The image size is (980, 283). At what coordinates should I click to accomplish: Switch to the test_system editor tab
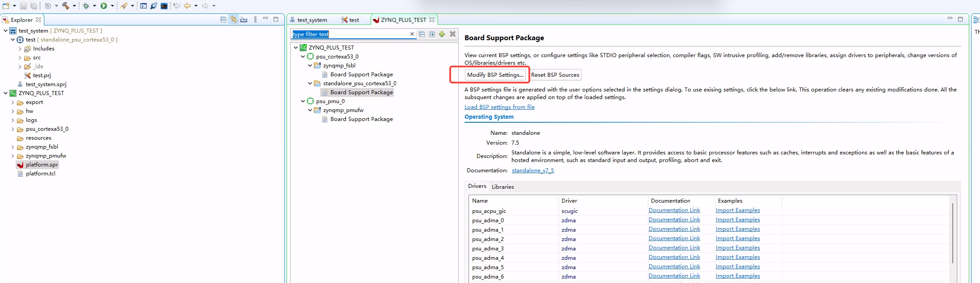[308, 20]
